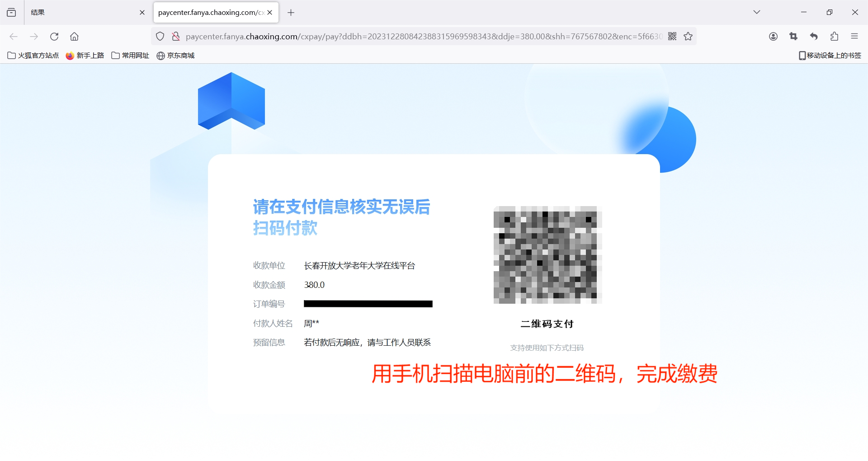The width and height of the screenshot is (868, 461).
Task: List all tabs dropdown
Action: point(757,12)
